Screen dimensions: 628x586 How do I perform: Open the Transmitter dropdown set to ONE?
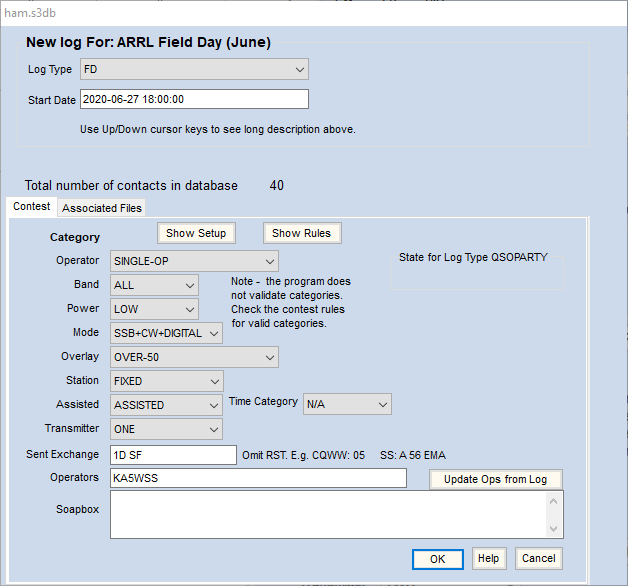(166, 429)
